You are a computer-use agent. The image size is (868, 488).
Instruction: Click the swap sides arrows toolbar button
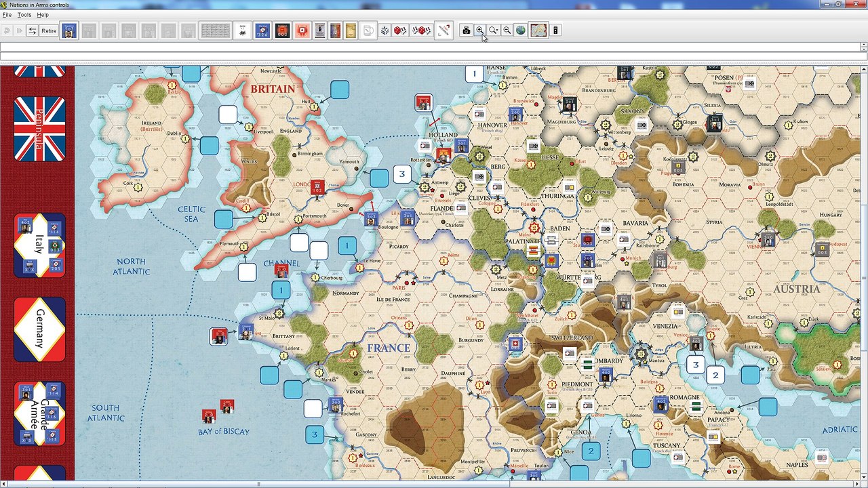(32, 30)
